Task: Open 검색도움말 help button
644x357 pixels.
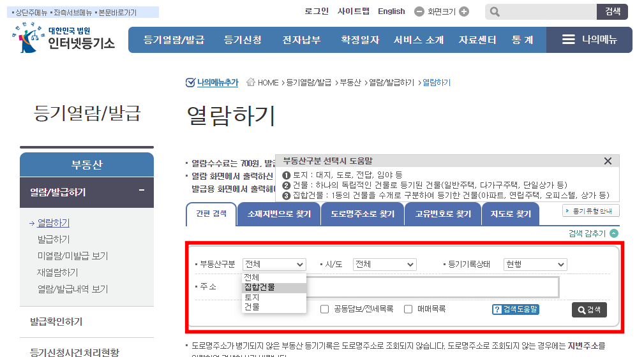Action: pos(516,309)
